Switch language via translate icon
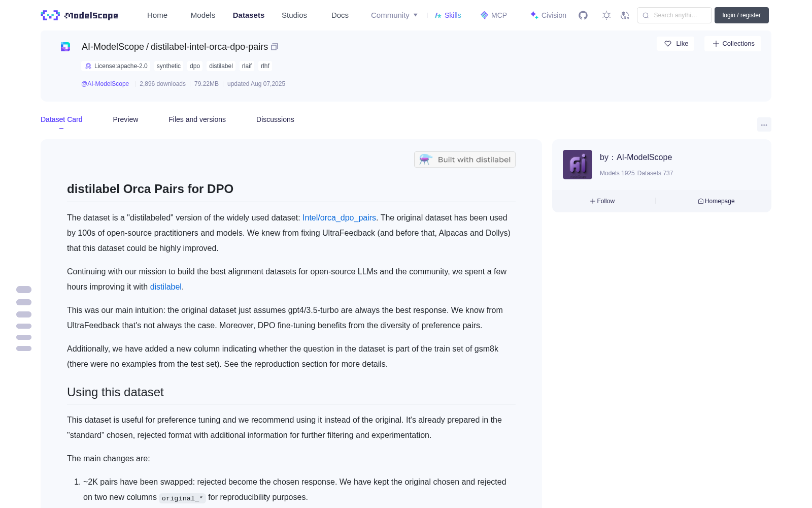This screenshot has height=508, width=812. pyautogui.click(x=625, y=15)
